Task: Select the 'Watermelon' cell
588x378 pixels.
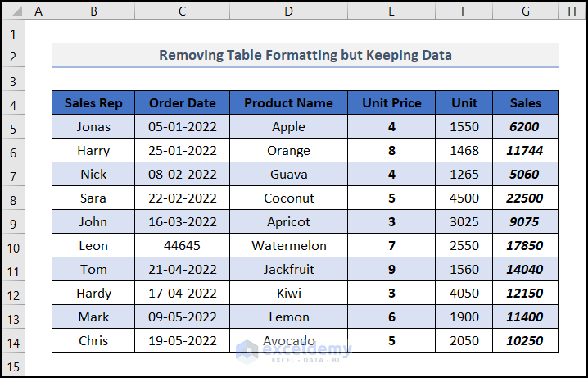Action: point(288,246)
